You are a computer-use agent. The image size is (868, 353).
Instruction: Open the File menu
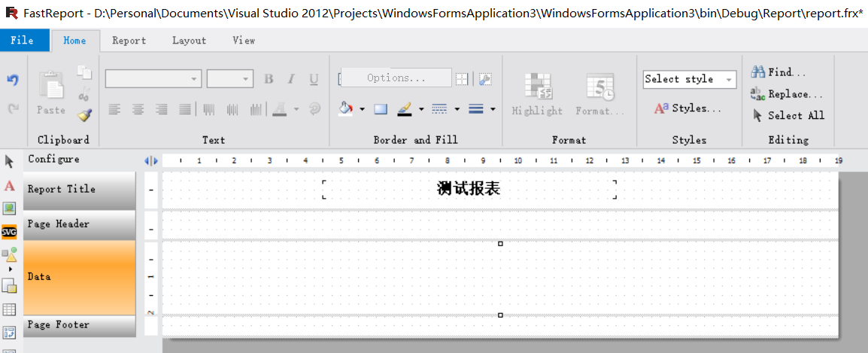[x=23, y=41]
